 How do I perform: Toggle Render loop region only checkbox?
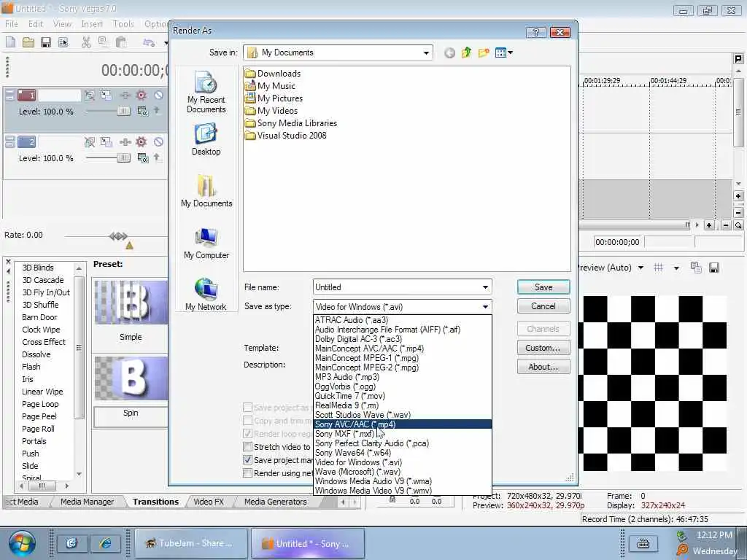(x=247, y=434)
